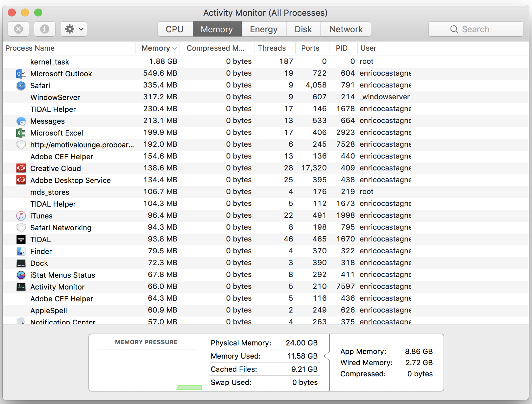Select the kernel_task process row
The image size is (532, 404).
tap(266, 62)
